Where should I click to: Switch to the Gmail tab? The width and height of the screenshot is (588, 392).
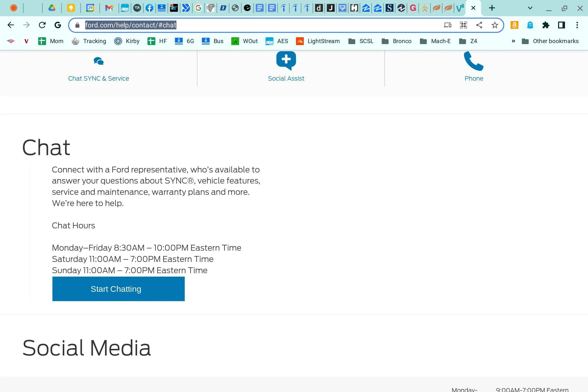click(x=109, y=8)
